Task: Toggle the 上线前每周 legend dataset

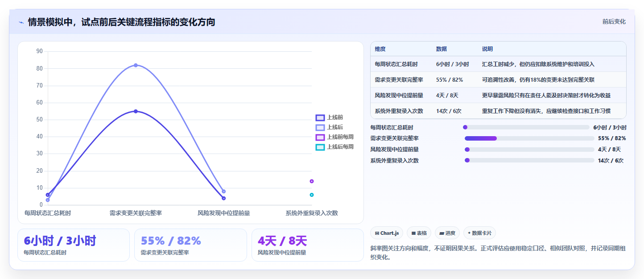Action: [334, 137]
